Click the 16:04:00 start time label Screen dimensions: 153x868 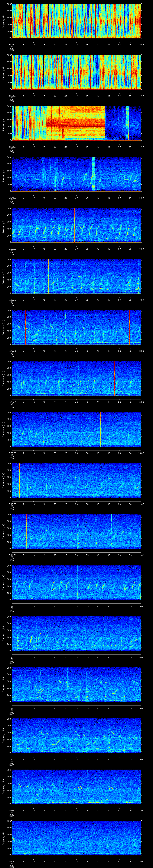pos(12,197)
